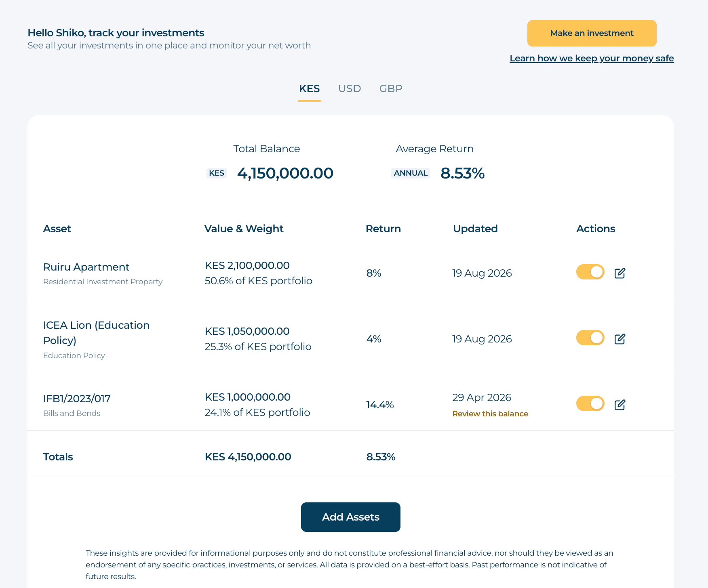Click the Updated column header
Viewport: 708px width, 588px height.
[475, 229]
